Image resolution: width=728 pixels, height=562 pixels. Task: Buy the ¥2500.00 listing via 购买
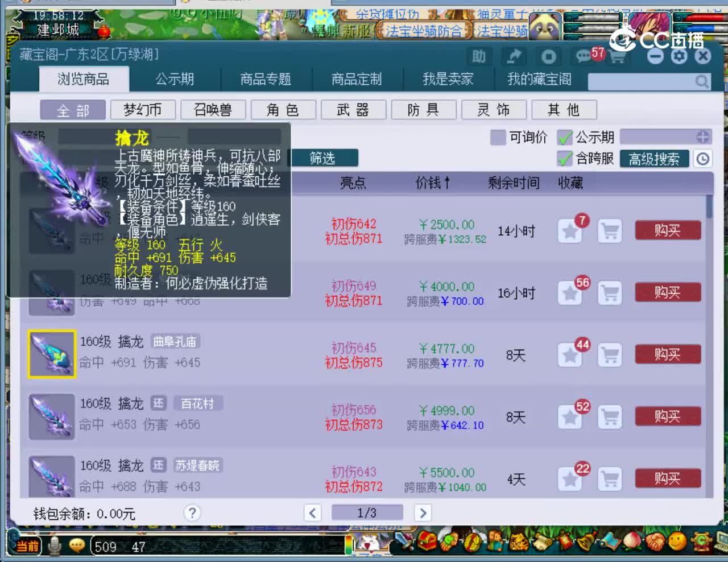point(668,230)
